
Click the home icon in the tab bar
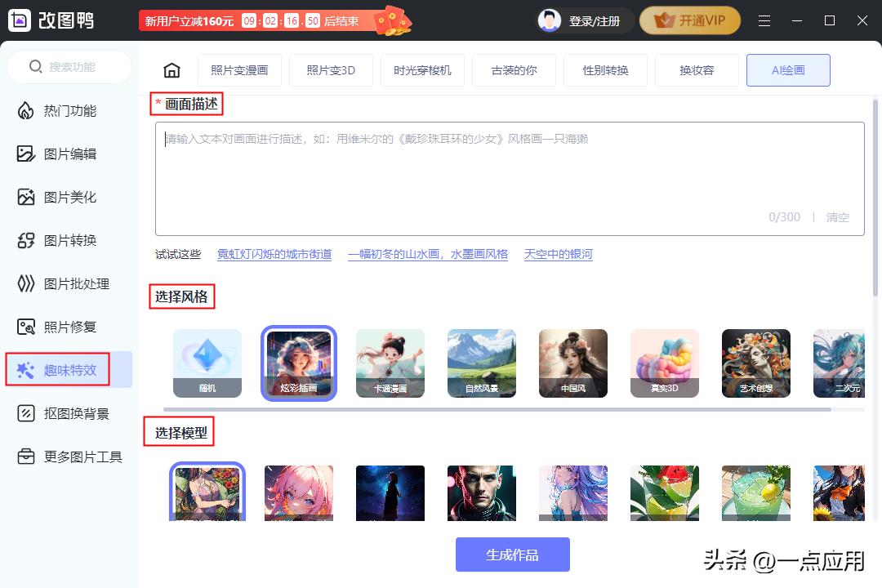click(x=171, y=70)
